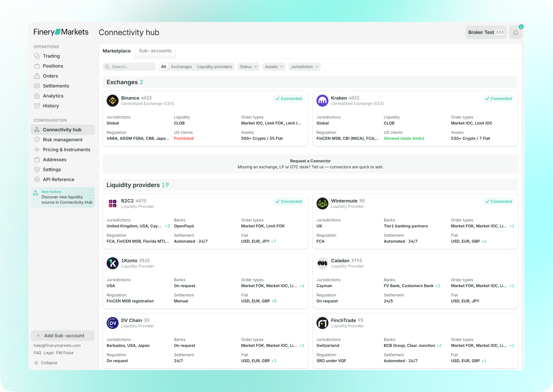Click the Kraken logo icon
Image resolution: width=553 pixels, height=392 pixels.
[x=322, y=101]
